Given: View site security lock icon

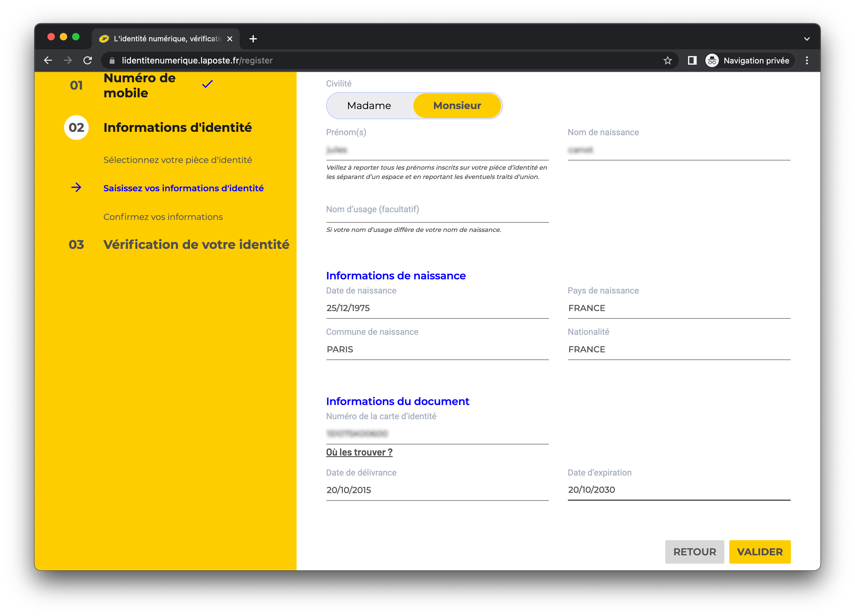Looking at the screenshot, I should pos(112,60).
